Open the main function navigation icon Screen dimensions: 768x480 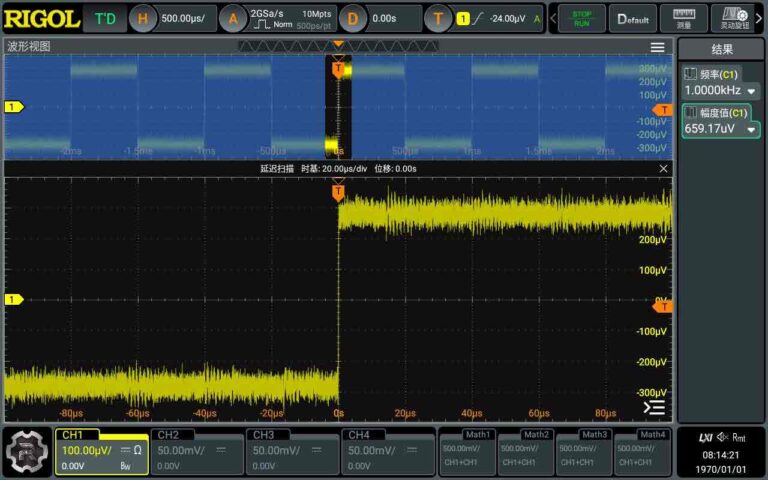pyautogui.click(x=27, y=452)
